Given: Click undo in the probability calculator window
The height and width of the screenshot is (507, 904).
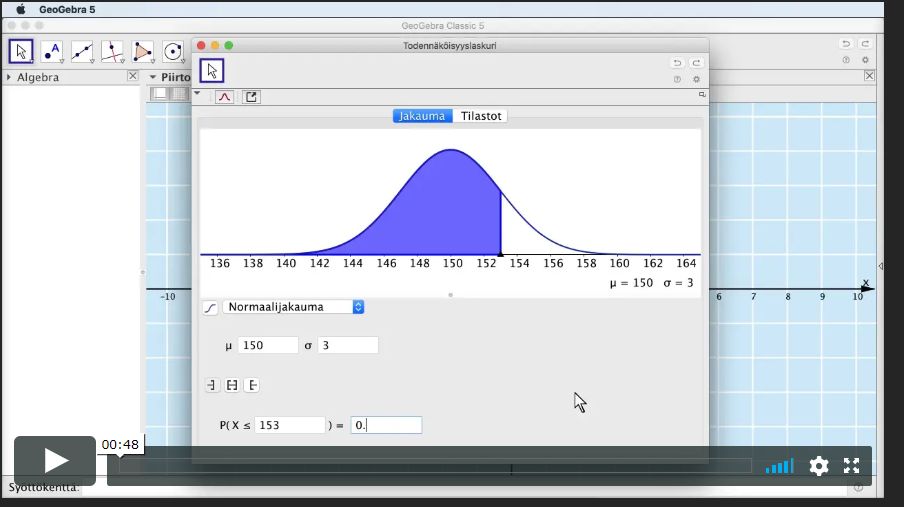Looking at the screenshot, I should click(x=677, y=63).
